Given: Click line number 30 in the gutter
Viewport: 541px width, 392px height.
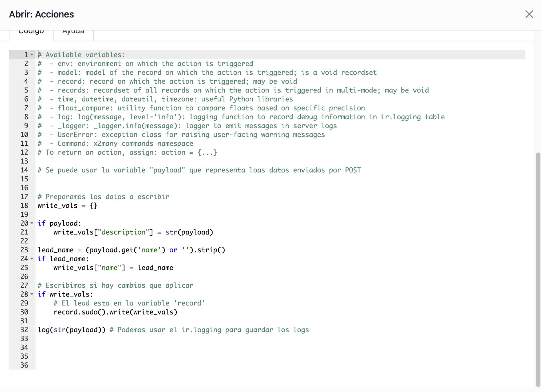Looking at the screenshot, I should click(24, 312).
